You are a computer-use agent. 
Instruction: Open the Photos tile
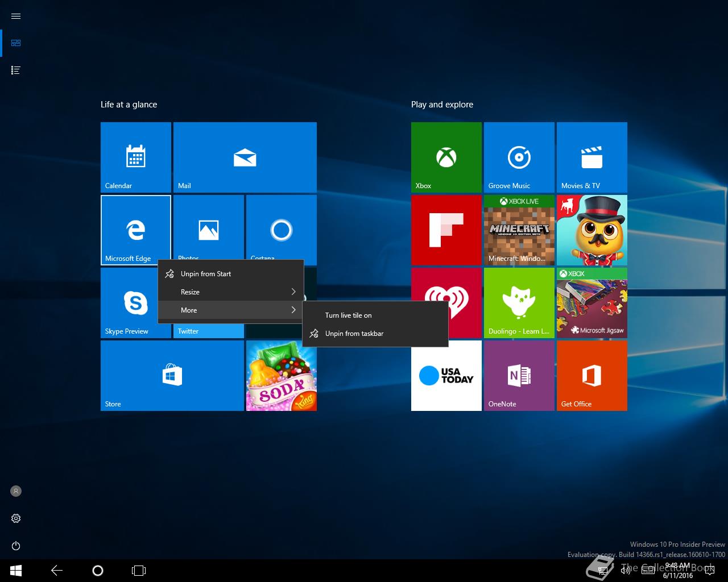tap(209, 227)
